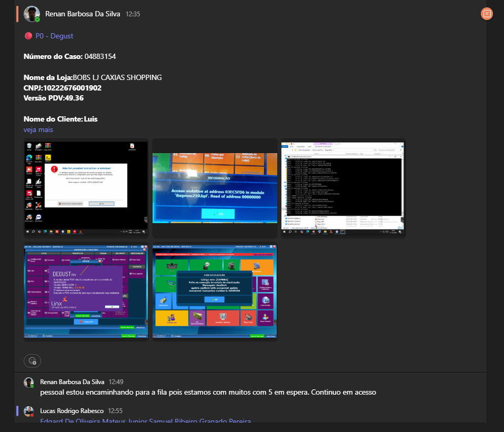Image resolution: width=504 pixels, height=432 pixels.
Task: Open Renan Barbosa Da Silva's avatar at 12:35
Action: pyautogui.click(x=32, y=14)
